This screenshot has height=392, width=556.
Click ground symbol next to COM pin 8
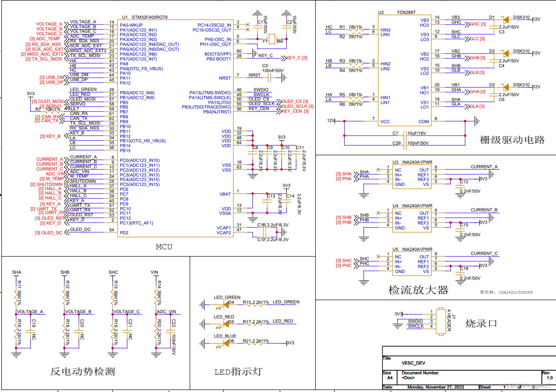click(477, 121)
